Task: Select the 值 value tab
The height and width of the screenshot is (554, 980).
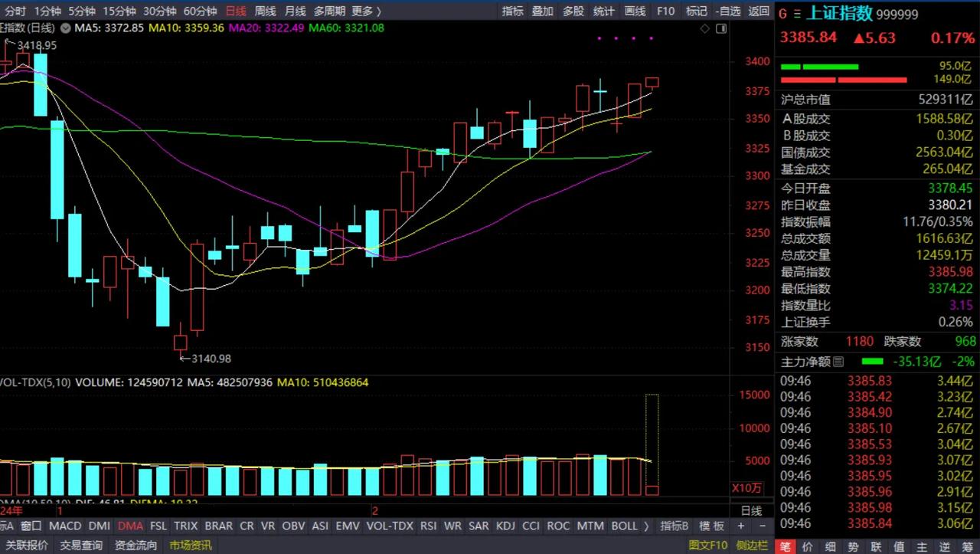Action: (900, 546)
